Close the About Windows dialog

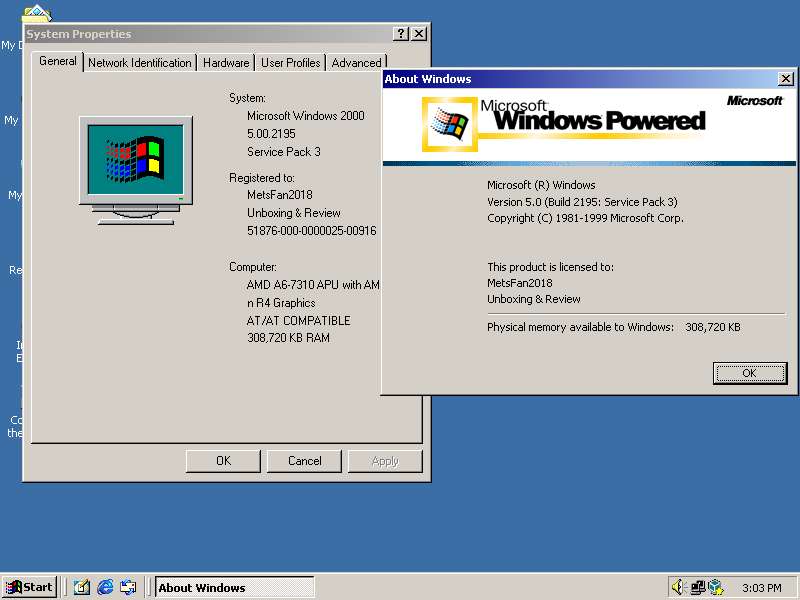(x=786, y=79)
